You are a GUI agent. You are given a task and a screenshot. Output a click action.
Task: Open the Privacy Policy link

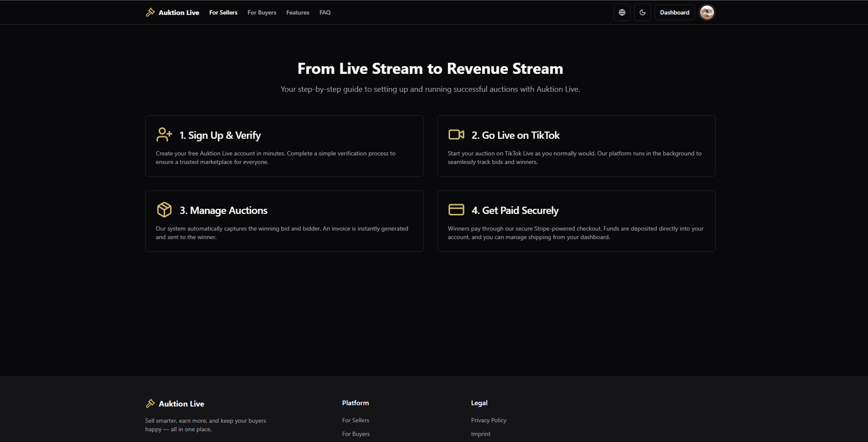[x=488, y=420]
